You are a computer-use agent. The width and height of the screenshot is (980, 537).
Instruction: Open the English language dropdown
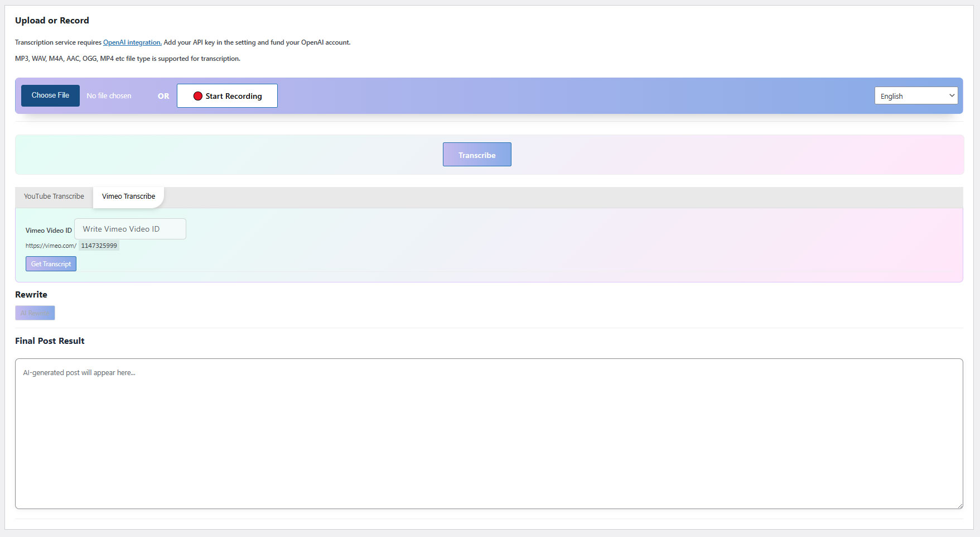(915, 96)
